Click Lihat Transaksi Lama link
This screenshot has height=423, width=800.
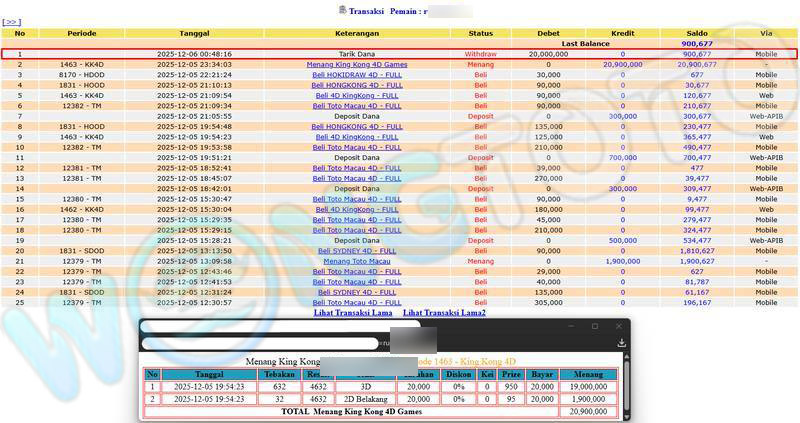353,313
